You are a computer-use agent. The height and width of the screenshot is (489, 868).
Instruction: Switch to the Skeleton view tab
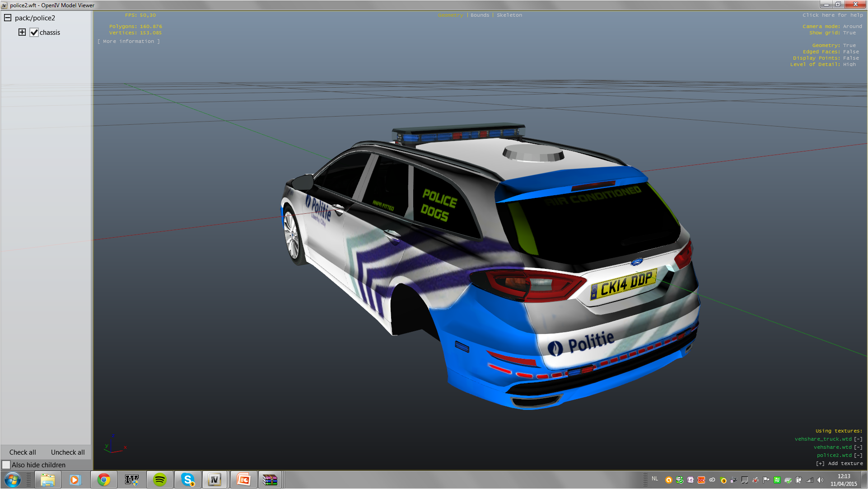[509, 15]
